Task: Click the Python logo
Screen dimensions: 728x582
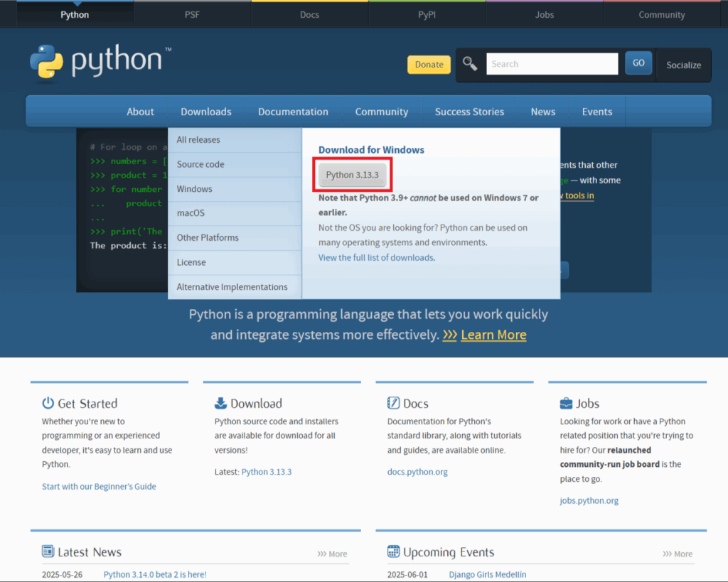Action: tap(100, 63)
